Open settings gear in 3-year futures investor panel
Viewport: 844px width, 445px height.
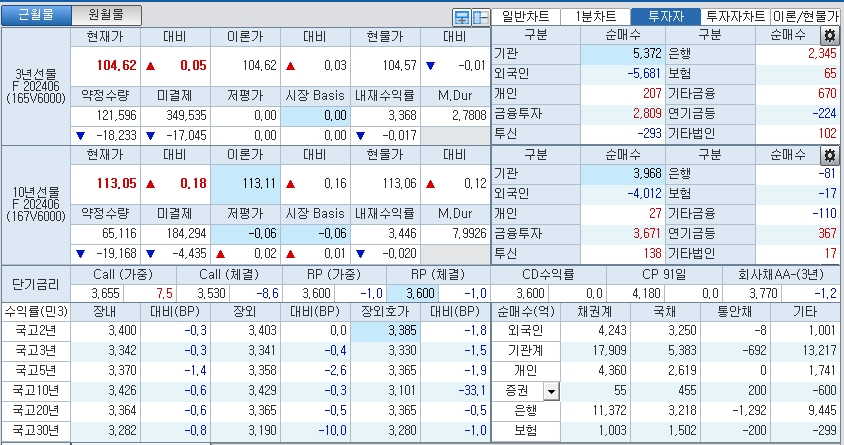(x=829, y=36)
